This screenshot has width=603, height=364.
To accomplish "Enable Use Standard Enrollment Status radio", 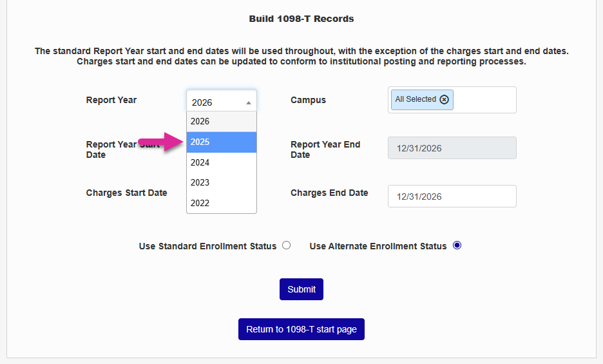I will click(x=287, y=245).
